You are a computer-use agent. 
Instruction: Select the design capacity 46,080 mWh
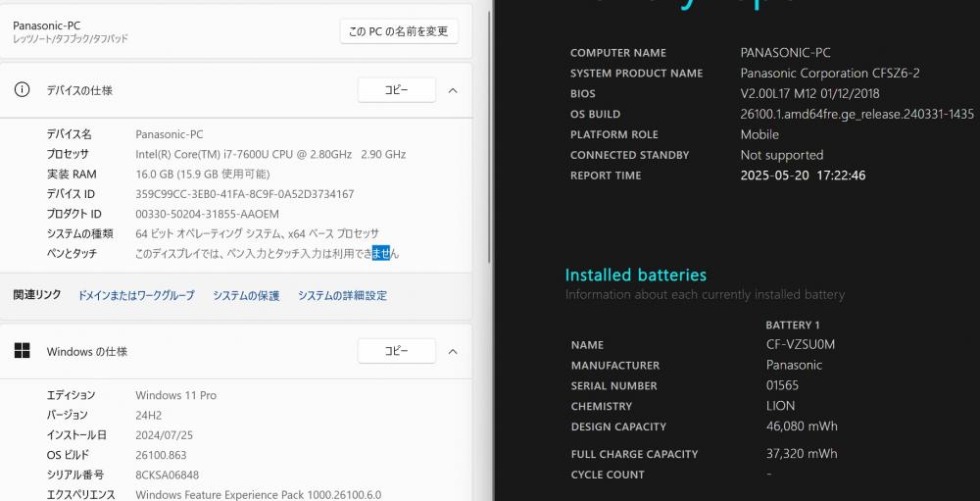click(x=802, y=426)
